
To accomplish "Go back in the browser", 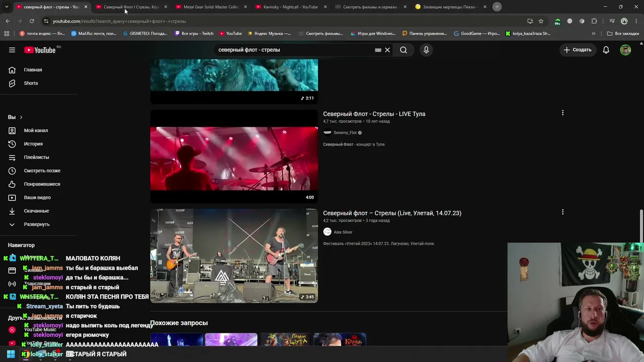I will coord(8,21).
